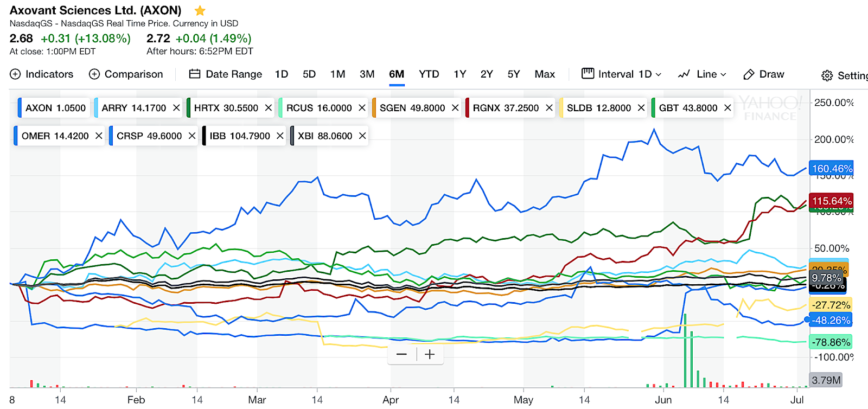Click the -78.86% price label
The image size is (868, 409).
[831, 342]
